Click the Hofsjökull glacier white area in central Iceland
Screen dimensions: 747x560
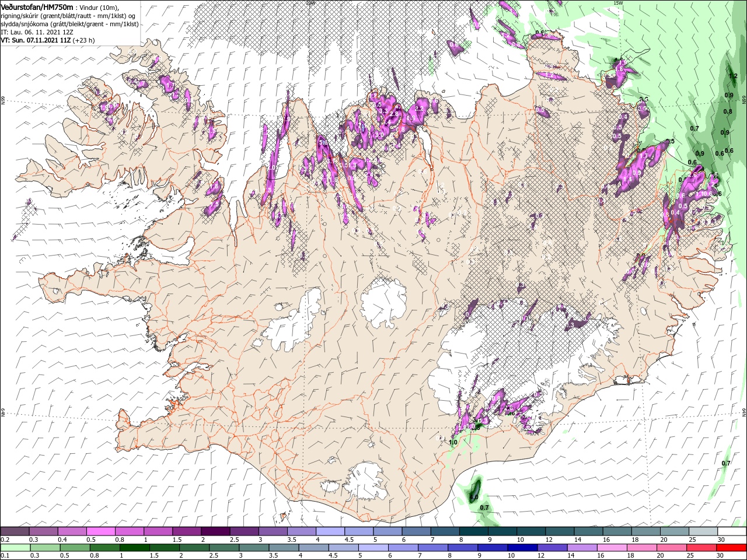[384, 302]
